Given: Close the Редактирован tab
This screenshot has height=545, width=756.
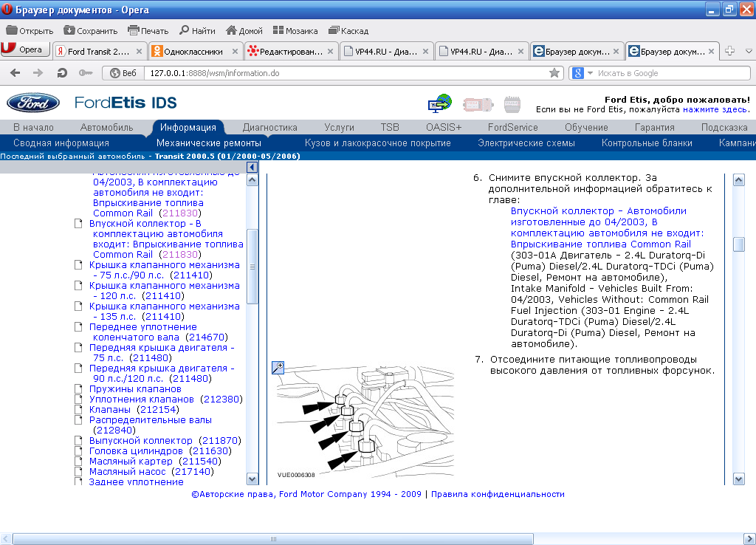Looking at the screenshot, I should pos(330,51).
